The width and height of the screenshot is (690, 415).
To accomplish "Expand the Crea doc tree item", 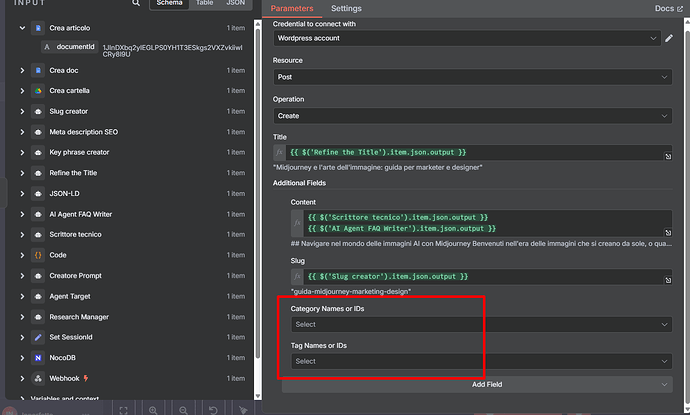I will click(22, 70).
